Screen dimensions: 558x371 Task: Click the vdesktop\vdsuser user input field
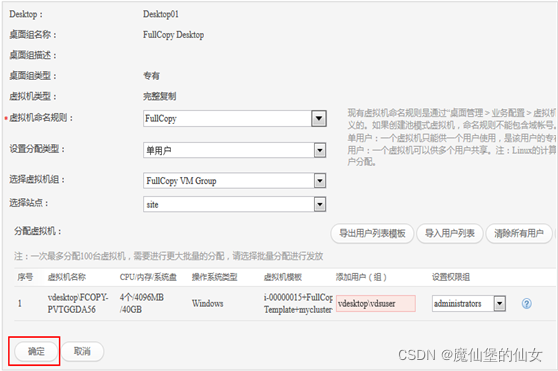point(376,303)
